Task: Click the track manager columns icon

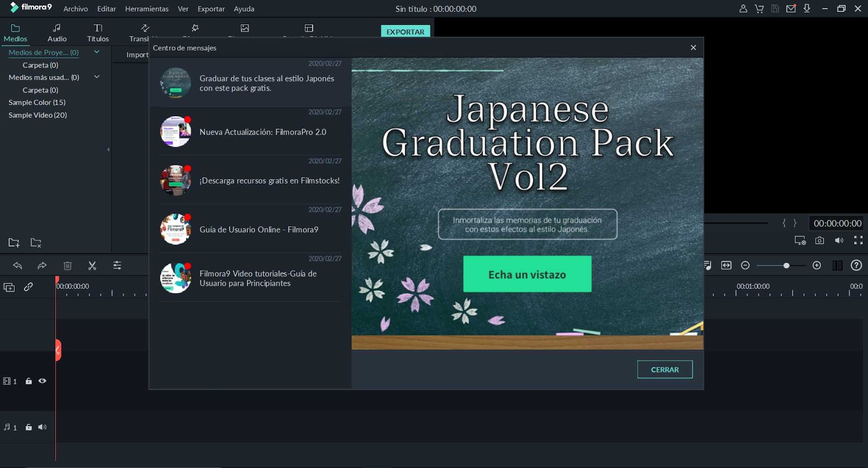Action: coord(838,265)
